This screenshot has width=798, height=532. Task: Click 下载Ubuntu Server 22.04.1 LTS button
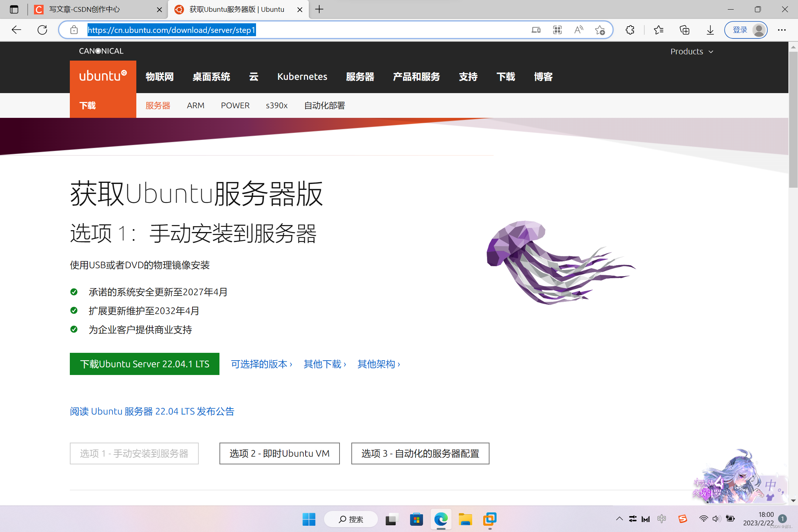[x=144, y=364]
